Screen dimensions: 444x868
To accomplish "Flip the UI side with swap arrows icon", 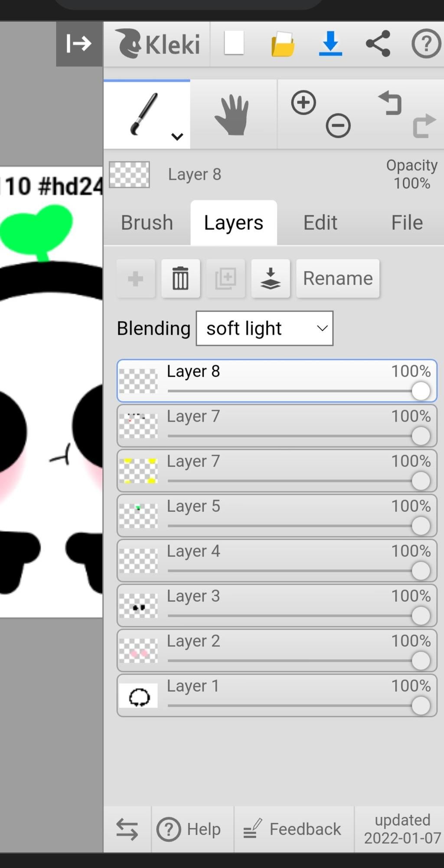I will [x=127, y=829].
